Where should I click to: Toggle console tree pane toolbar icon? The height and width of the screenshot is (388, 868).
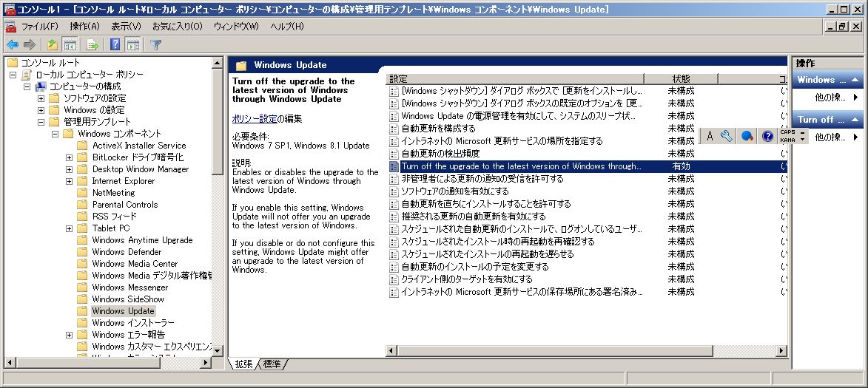click(70, 45)
